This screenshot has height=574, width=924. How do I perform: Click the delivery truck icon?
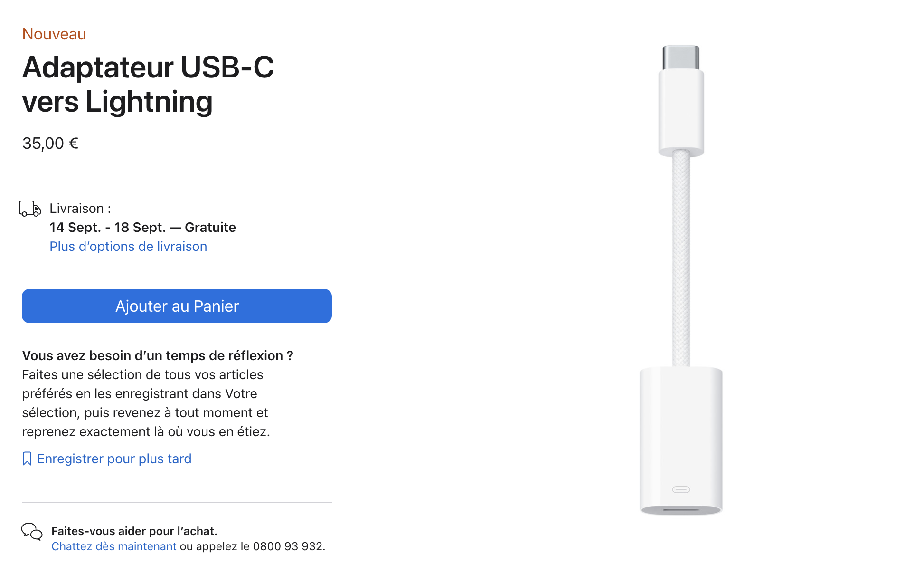29,209
